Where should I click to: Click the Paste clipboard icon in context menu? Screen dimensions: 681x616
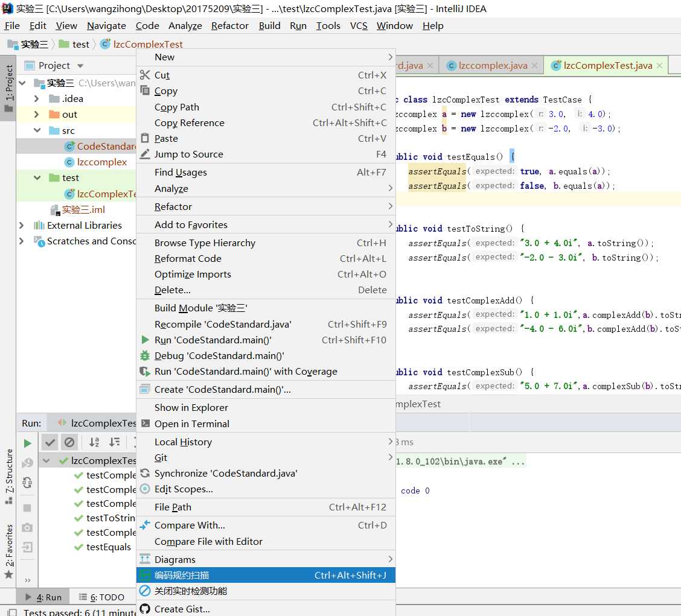(145, 138)
